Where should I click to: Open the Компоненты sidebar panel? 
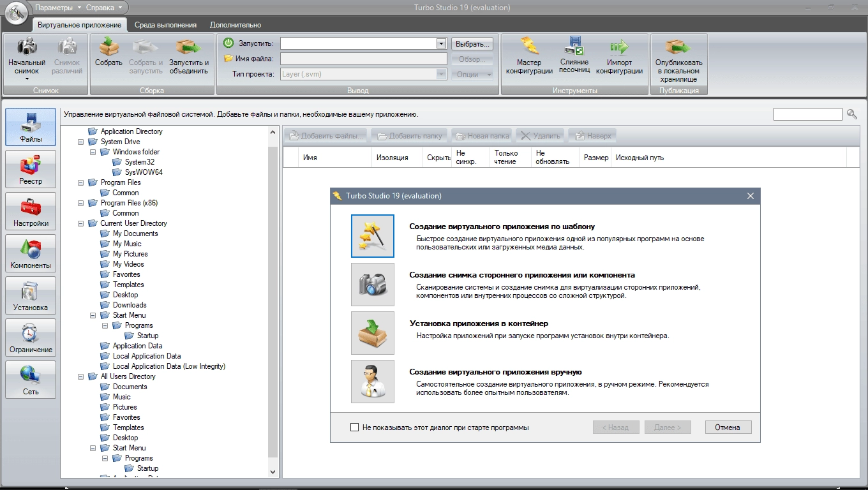(x=31, y=253)
